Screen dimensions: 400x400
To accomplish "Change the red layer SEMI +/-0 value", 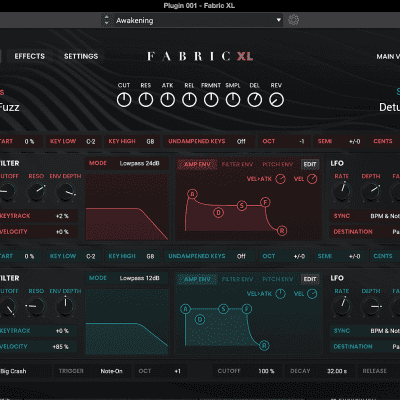I will coord(339,141).
